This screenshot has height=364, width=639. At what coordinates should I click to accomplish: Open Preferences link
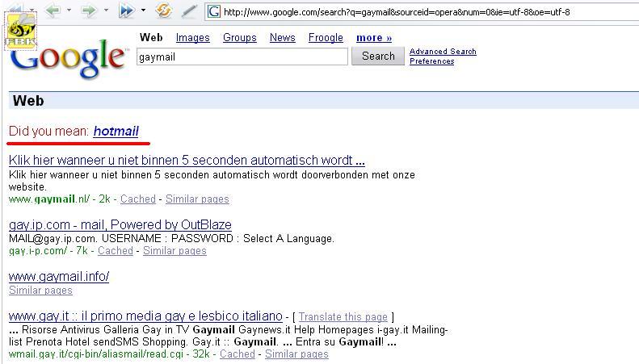coord(432,61)
